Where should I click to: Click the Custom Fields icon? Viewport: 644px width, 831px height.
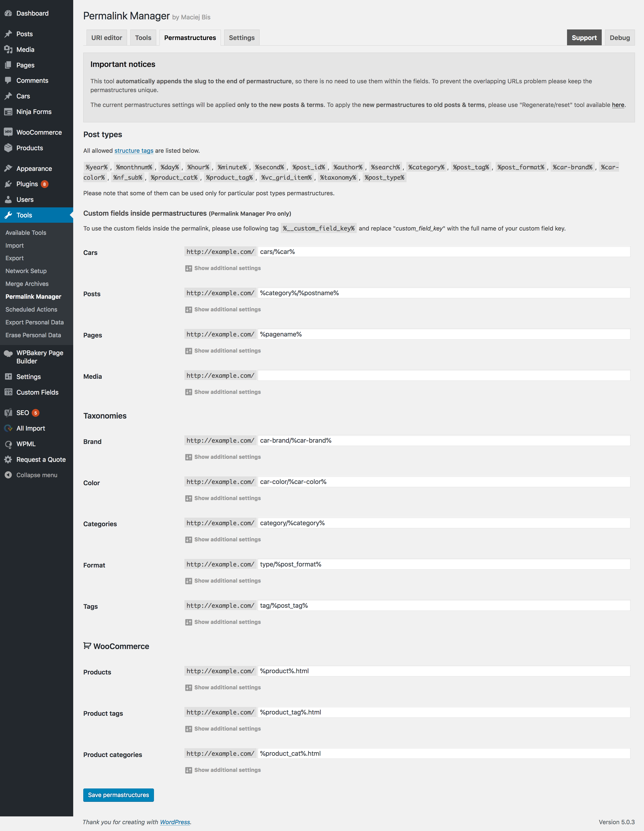(8, 392)
